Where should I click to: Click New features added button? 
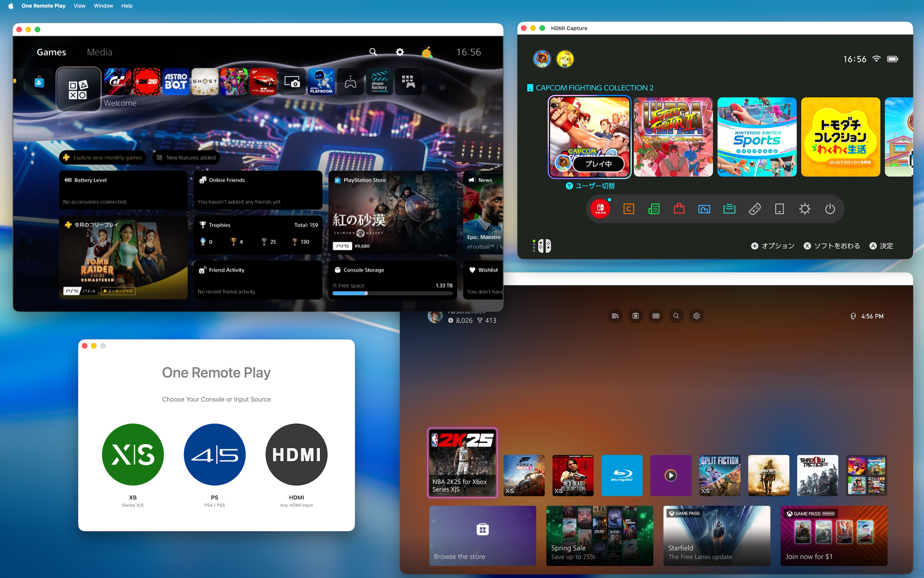[186, 158]
